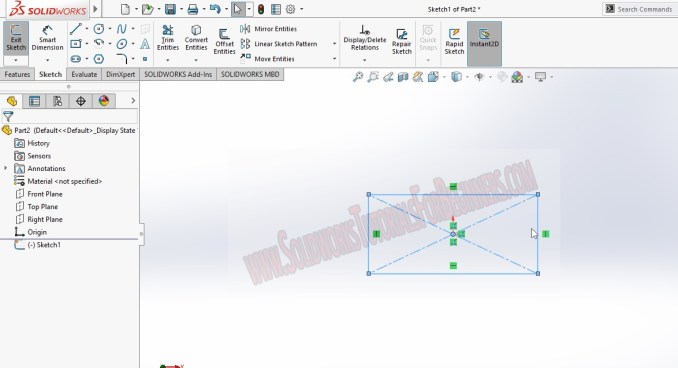Select the Spline sketch tool
678x368 pixels.
[x=122, y=29]
